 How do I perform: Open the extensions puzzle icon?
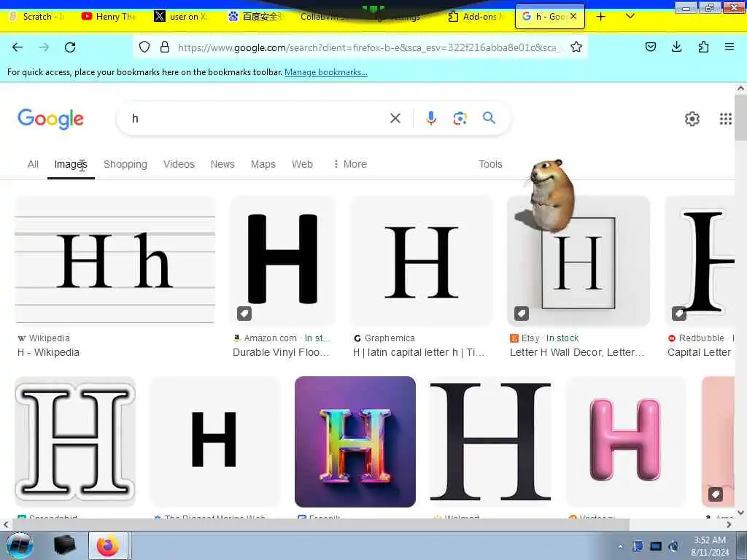(x=703, y=47)
